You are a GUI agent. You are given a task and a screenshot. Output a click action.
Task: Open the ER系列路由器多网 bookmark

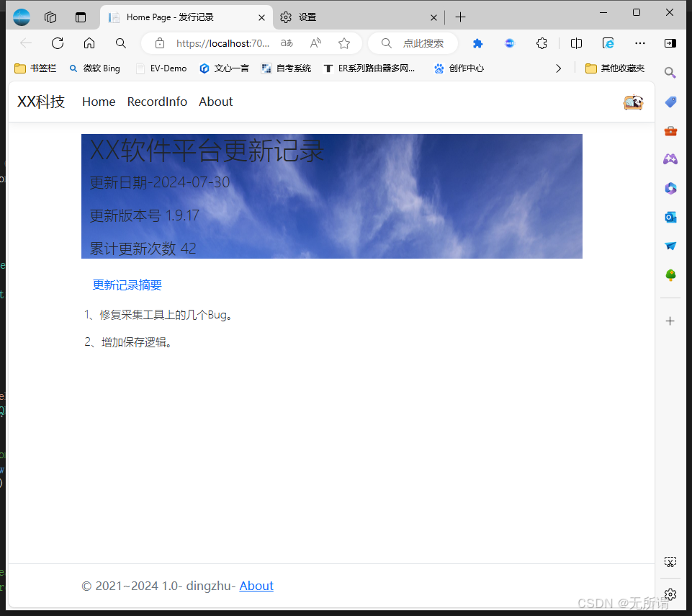369,68
